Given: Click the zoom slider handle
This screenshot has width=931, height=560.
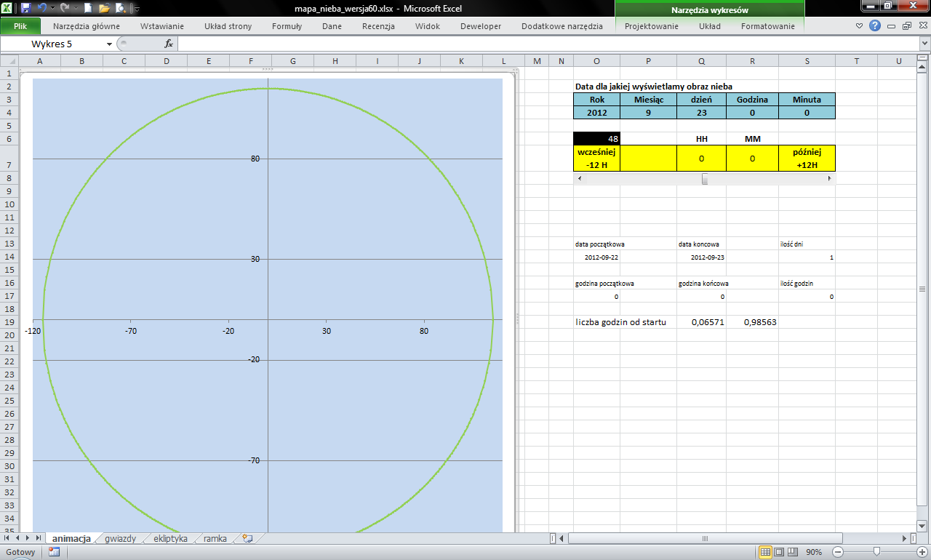Looking at the screenshot, I should point(876,552).
